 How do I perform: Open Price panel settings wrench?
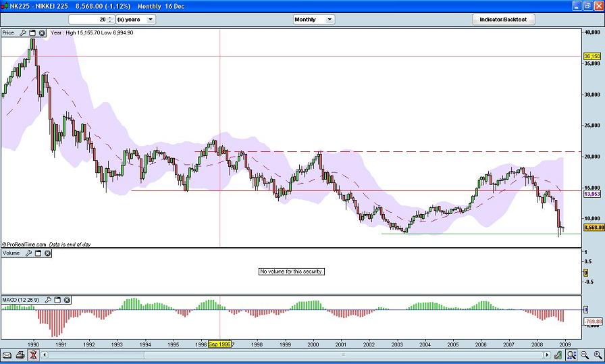23,33
